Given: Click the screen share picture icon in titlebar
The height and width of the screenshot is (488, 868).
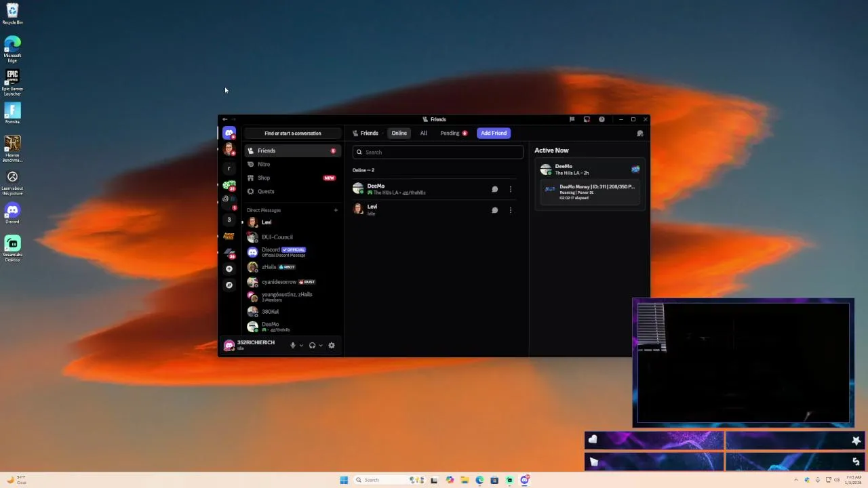Looking at the screenshot, I should click(x=587, y=119).
